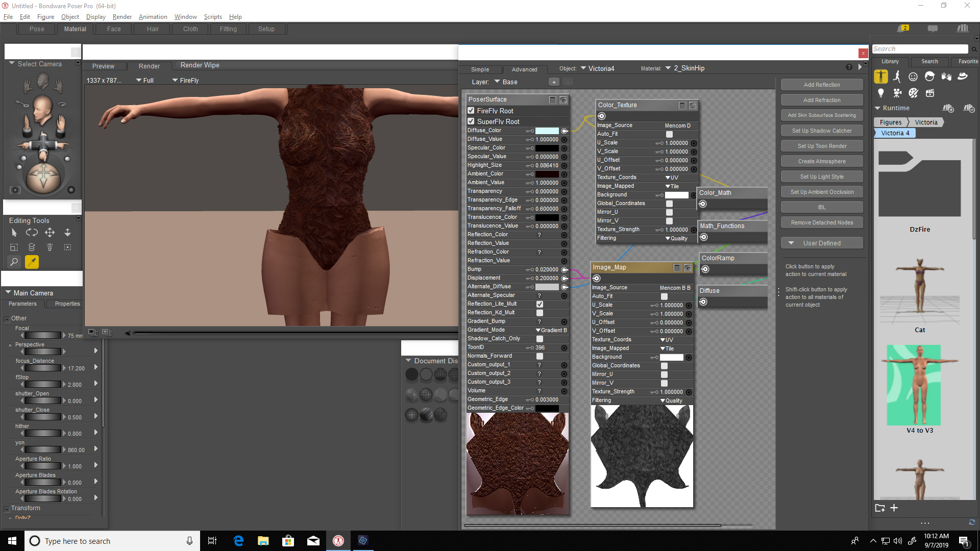The width and height of the screenshot is (980, 551).
Task: Switch to the Cloth room tab
Action: point(190,29)
